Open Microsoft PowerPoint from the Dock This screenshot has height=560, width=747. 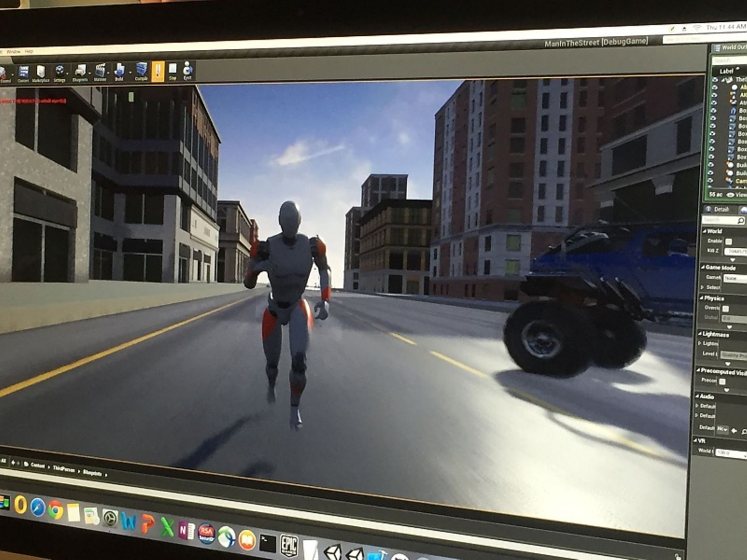147,525
